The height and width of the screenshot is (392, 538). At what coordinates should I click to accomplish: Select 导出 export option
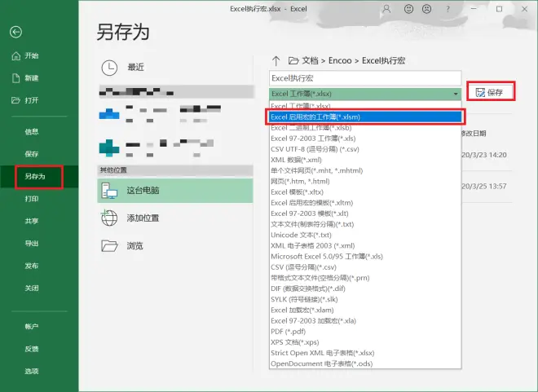(32, 243)
